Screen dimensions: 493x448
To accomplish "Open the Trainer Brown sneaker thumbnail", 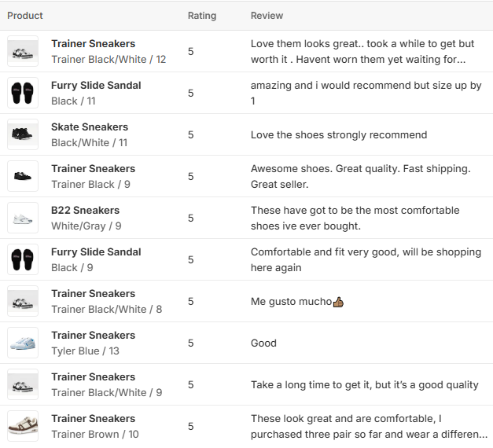I will coord(23,426).
